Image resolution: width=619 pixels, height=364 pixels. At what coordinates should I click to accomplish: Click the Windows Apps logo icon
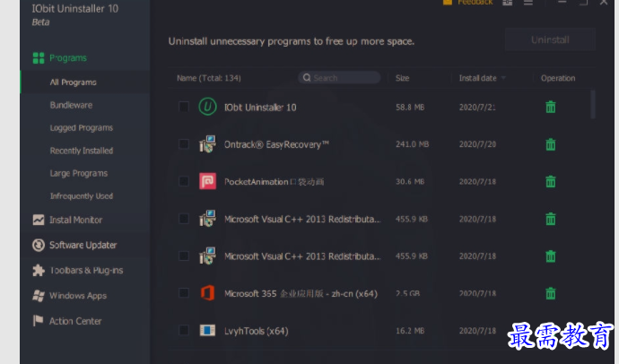39,295
